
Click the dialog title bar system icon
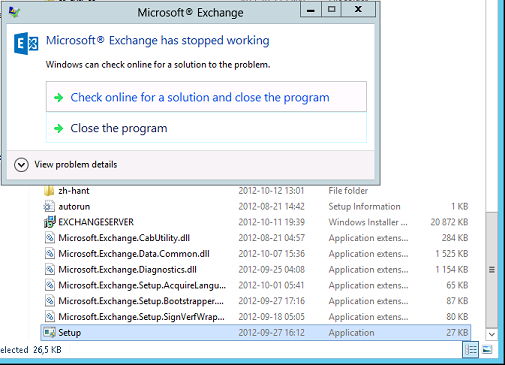14,12
